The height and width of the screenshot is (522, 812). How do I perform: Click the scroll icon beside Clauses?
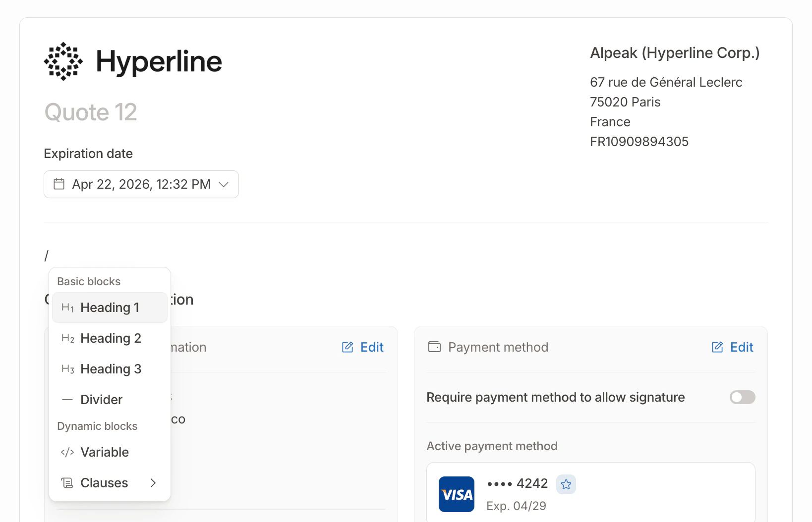coord(67,483)
